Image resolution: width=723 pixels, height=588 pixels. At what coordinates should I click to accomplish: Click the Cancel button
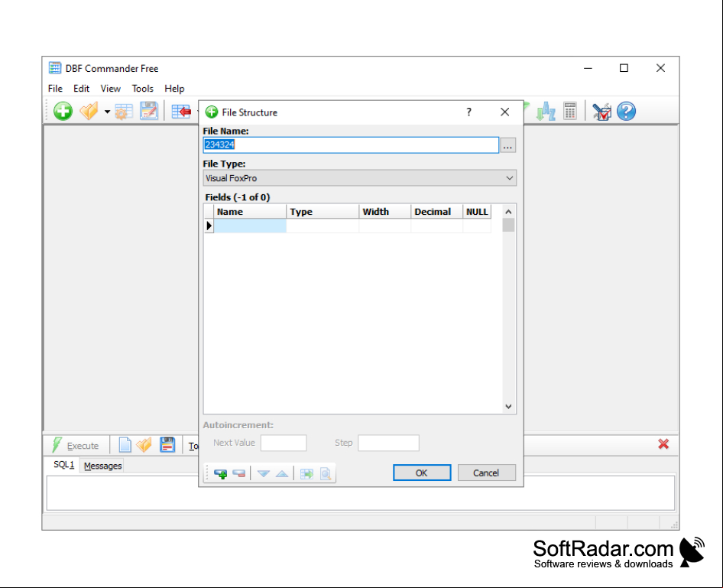tap(486, 473)
